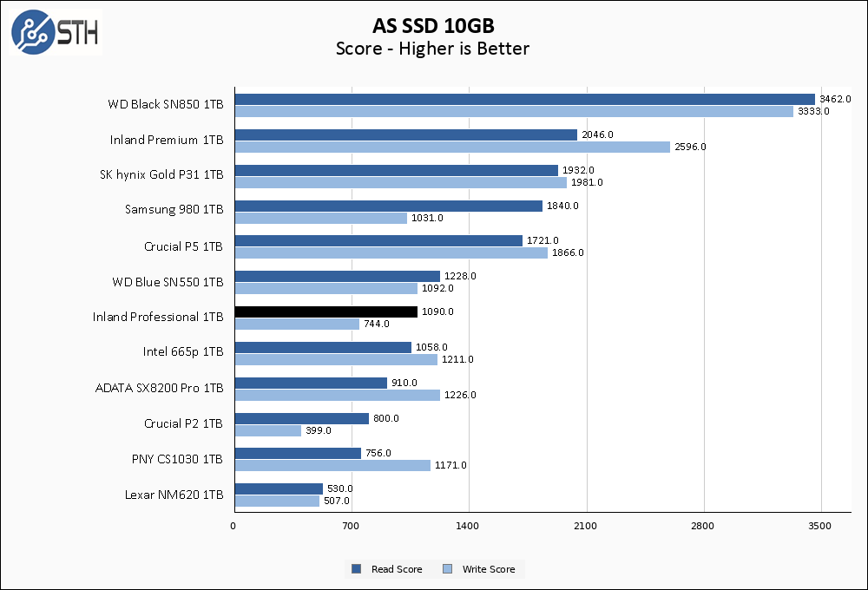Click the 3500 x-axis tick label
Image resolution: width=868 pixels, height=590 pixels.
point(820,526)
